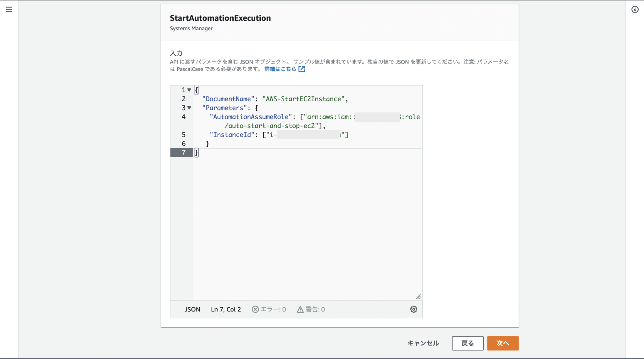Click the キャンセル link
644x359 pixels.
pos(423,343)
